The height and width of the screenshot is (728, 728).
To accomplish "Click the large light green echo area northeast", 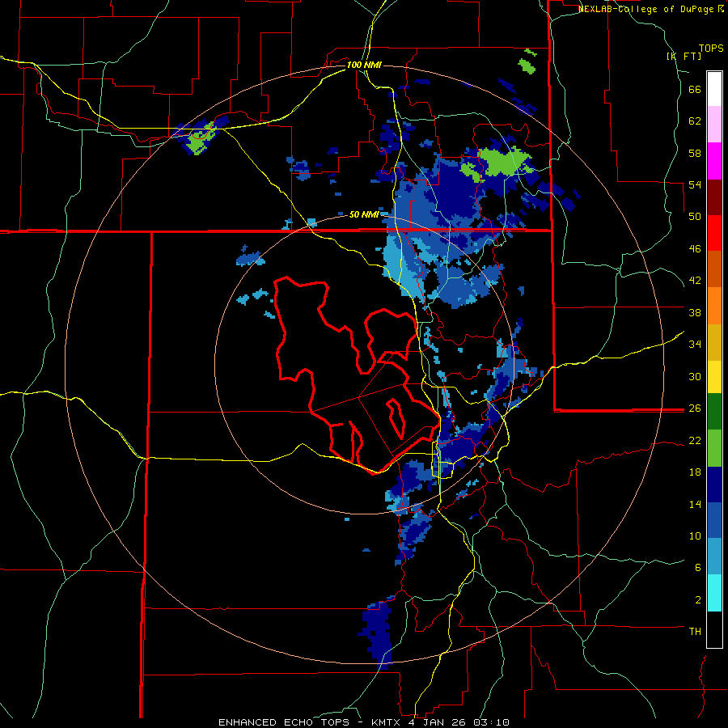I will click(503, 162).
